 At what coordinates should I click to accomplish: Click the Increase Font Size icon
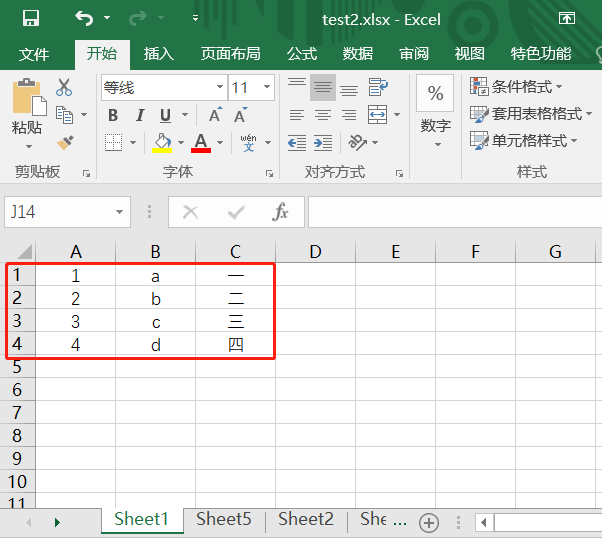(216, 115)
